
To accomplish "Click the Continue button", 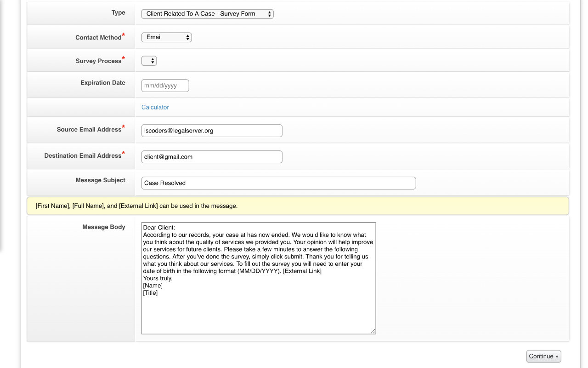I will [x=543, y=356].
